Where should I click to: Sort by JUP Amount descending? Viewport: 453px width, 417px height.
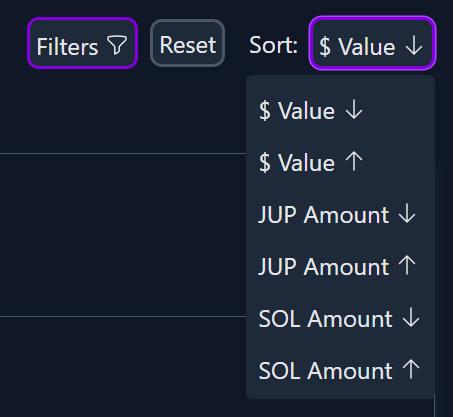(x=340, y=214)
